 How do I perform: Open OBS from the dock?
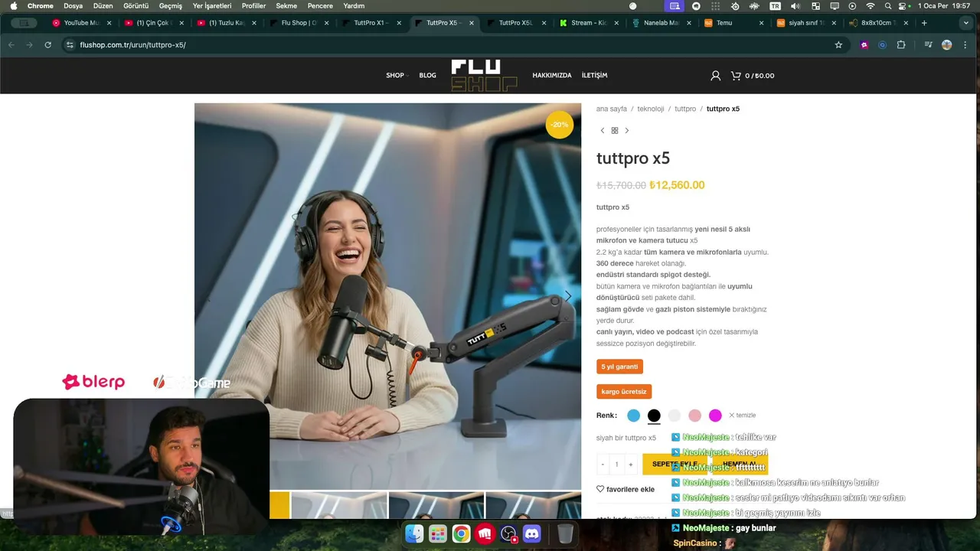coord(508,533)
